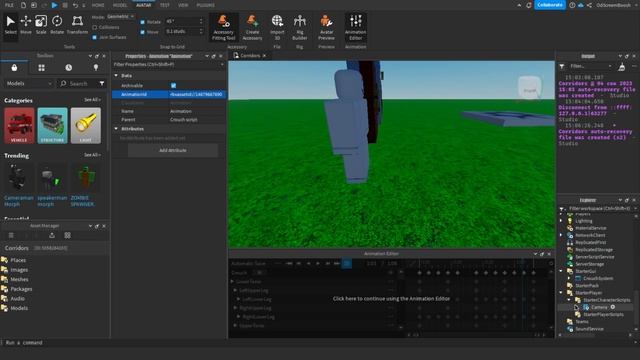This screenshot has height=360, width=640.
Task: Click See All next to Trending
Action: (x=92, y=155)
